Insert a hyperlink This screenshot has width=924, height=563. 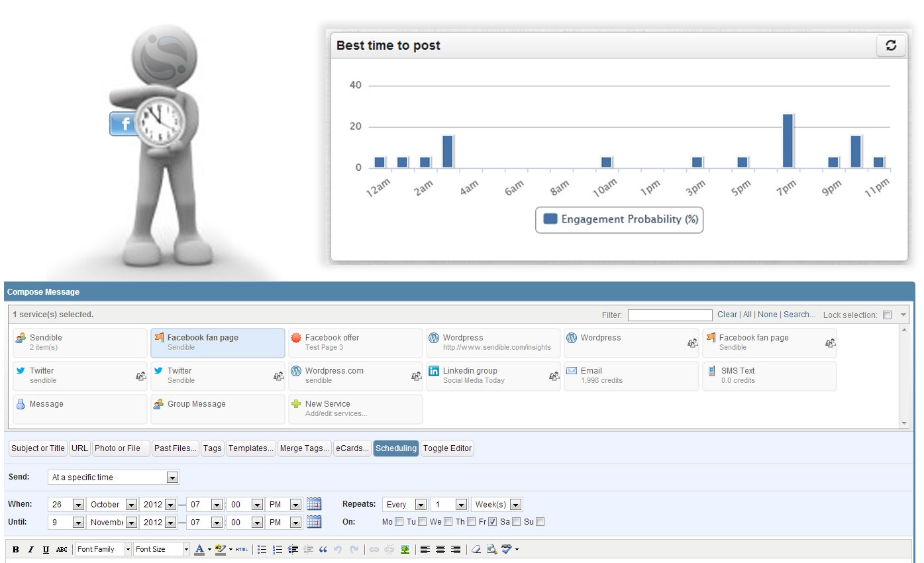point(374,549)
